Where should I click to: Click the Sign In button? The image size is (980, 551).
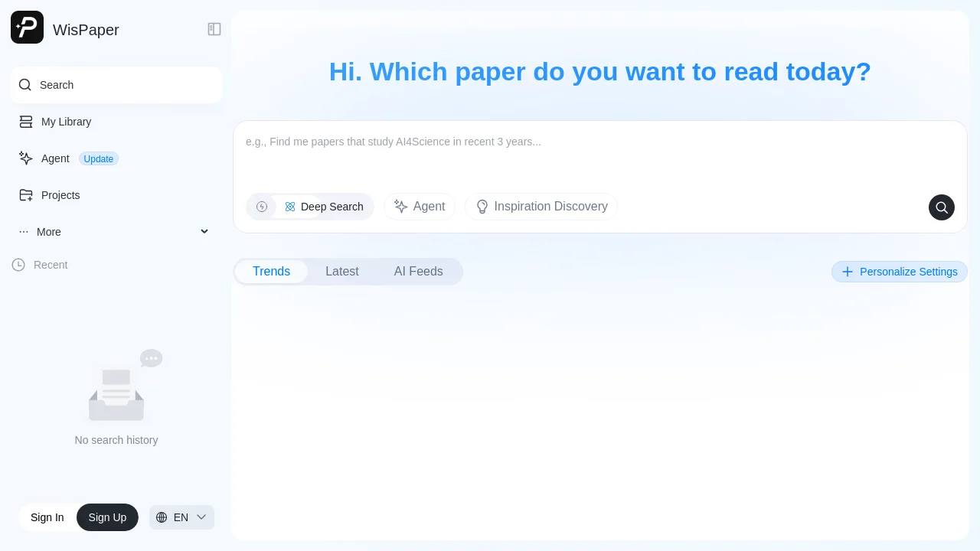pos(47,517)
